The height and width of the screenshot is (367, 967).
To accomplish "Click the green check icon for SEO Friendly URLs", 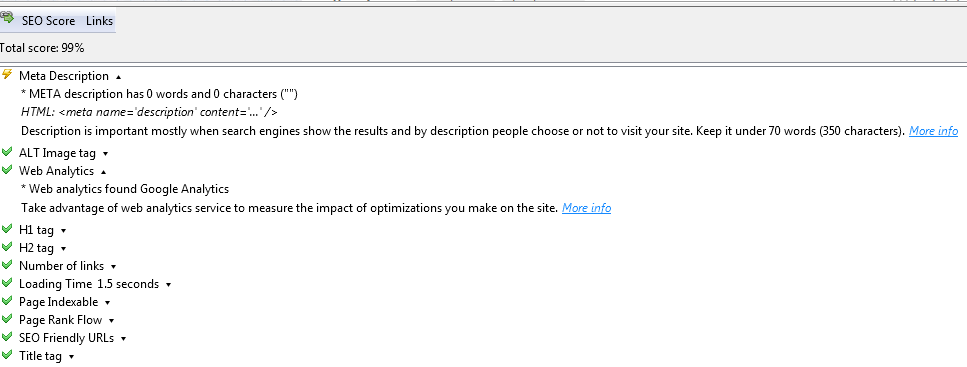I will (x=7, y=336).
